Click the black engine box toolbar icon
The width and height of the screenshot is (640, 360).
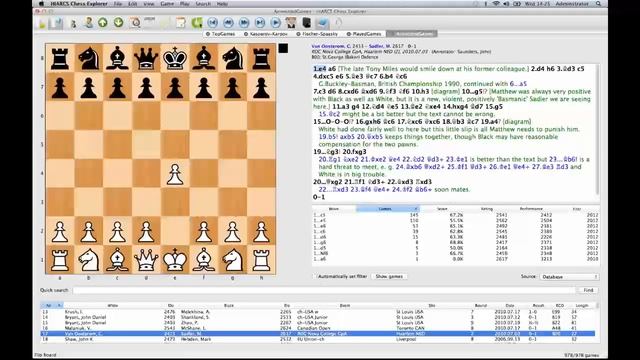point(307,22)
